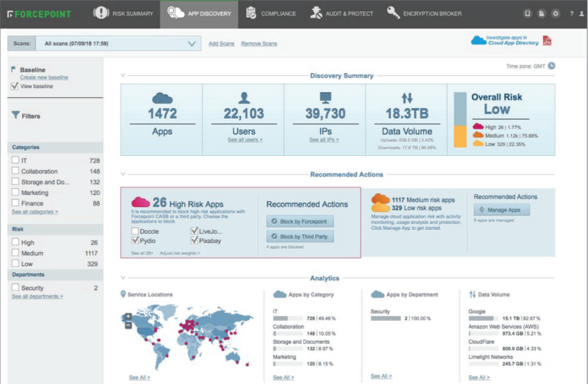The height and width of the screenshot is (384, 588).
Task: Uncheck the LiveJo... app checkbox
Action: tap(194, 231)
